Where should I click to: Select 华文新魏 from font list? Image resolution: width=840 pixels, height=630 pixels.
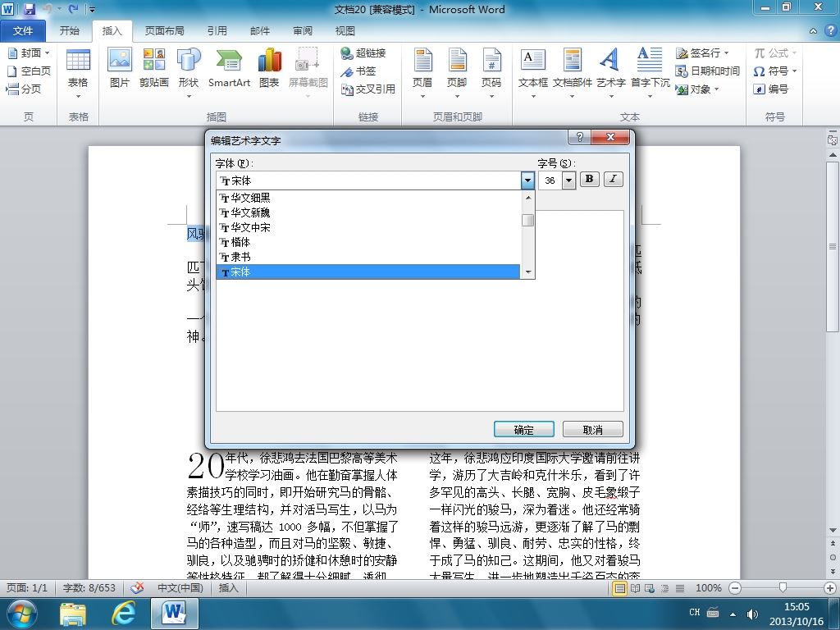pos(368,212)
